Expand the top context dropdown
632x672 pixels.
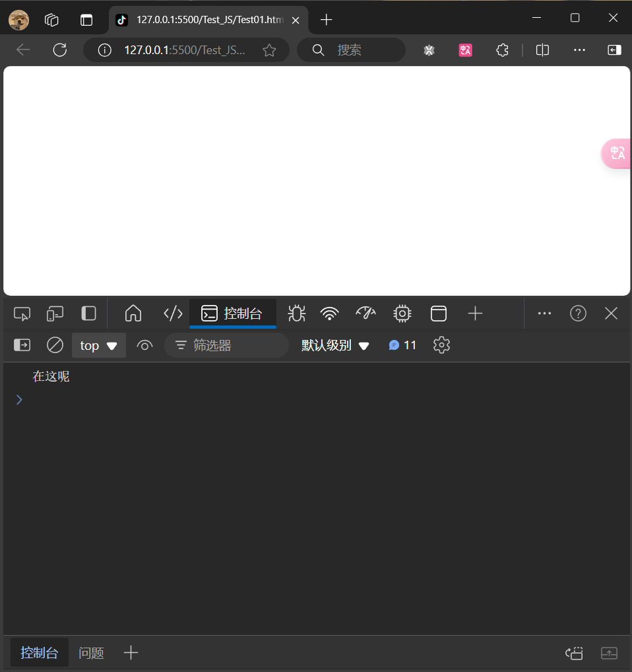pos(98,345)
